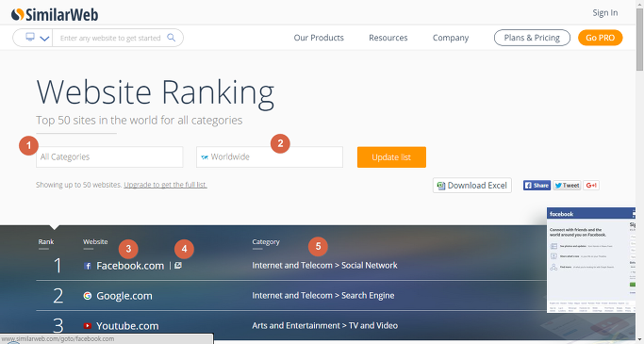This screenshot has height=344, width=644.
Task: Click Internet and Telecom > Search Engine category
Action: click(x=322, y=295)
